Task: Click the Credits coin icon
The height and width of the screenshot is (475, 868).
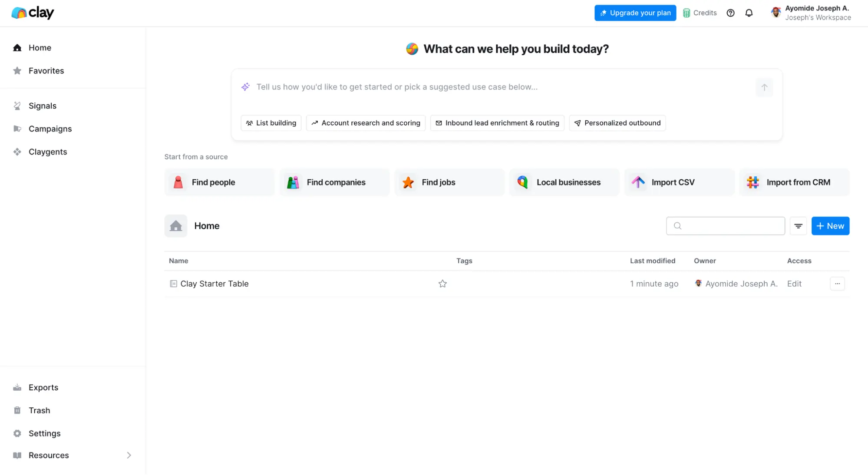Action: pos(686,13)
